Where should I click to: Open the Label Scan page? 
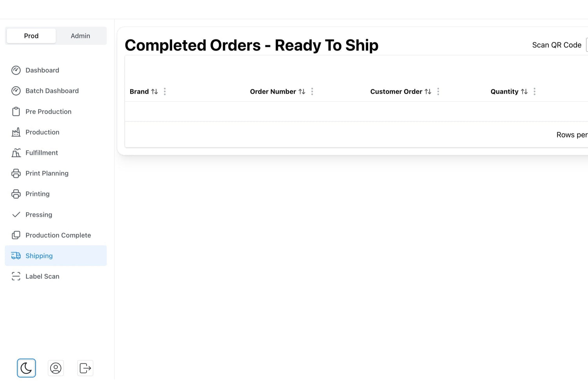point(42,276)
